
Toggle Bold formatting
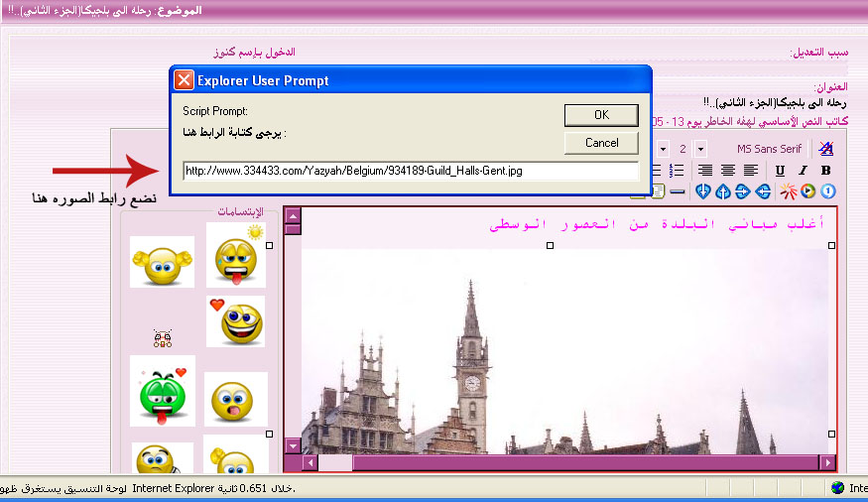tap(825, 171)
